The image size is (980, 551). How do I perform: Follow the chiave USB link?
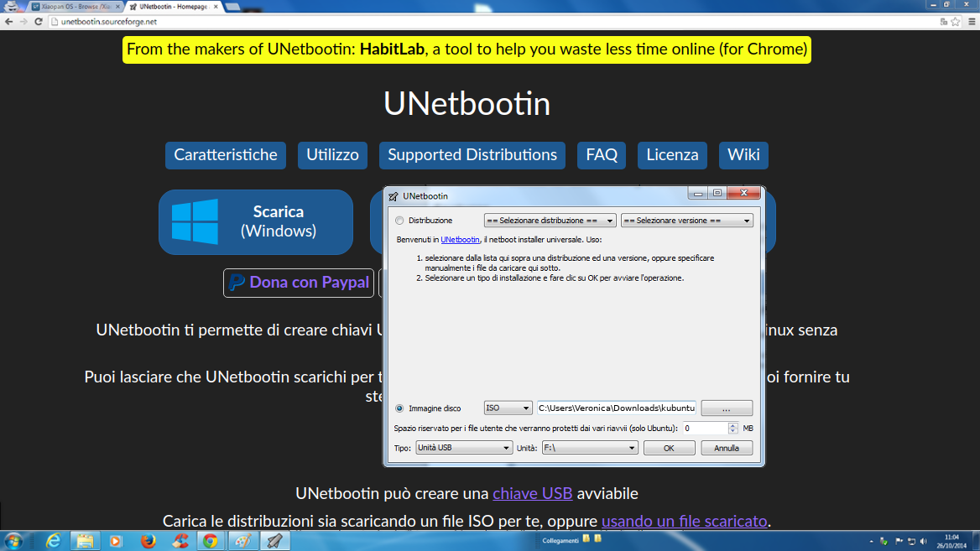click(533, 493)
